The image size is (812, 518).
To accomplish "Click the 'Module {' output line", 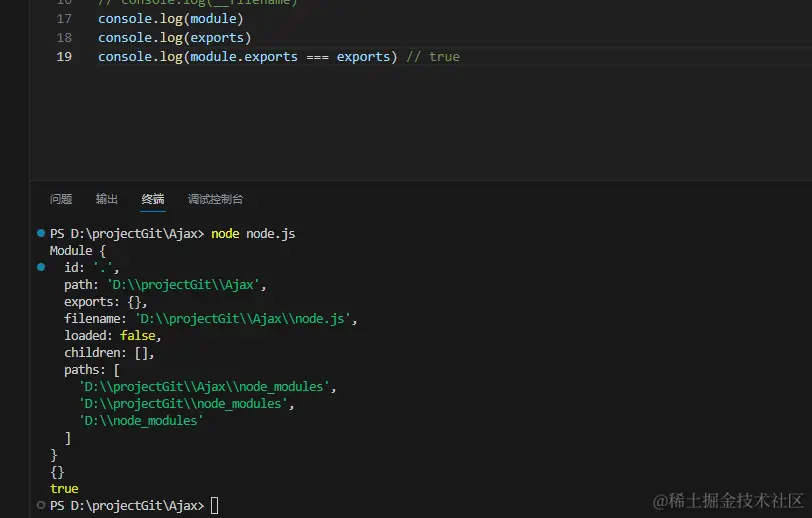I will (x=78, y=251).
